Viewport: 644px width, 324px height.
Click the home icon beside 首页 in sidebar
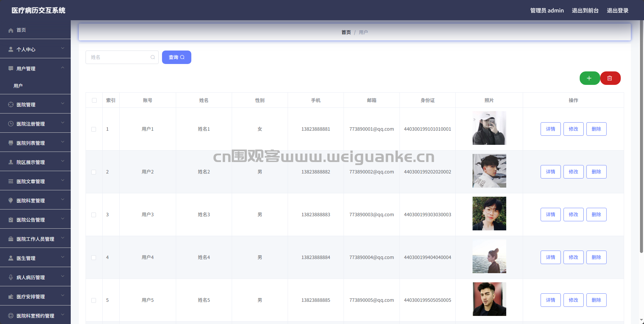point(11,30)
